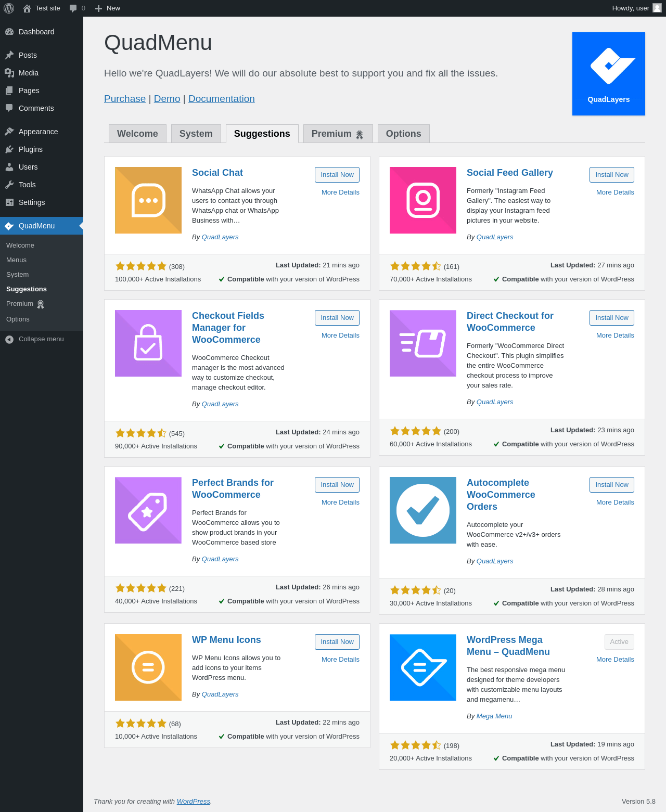This screenshot has width=666, height=812.
Task: Open the Social Feed Gallery plugin thumbnail
Action: click(423, 200)
